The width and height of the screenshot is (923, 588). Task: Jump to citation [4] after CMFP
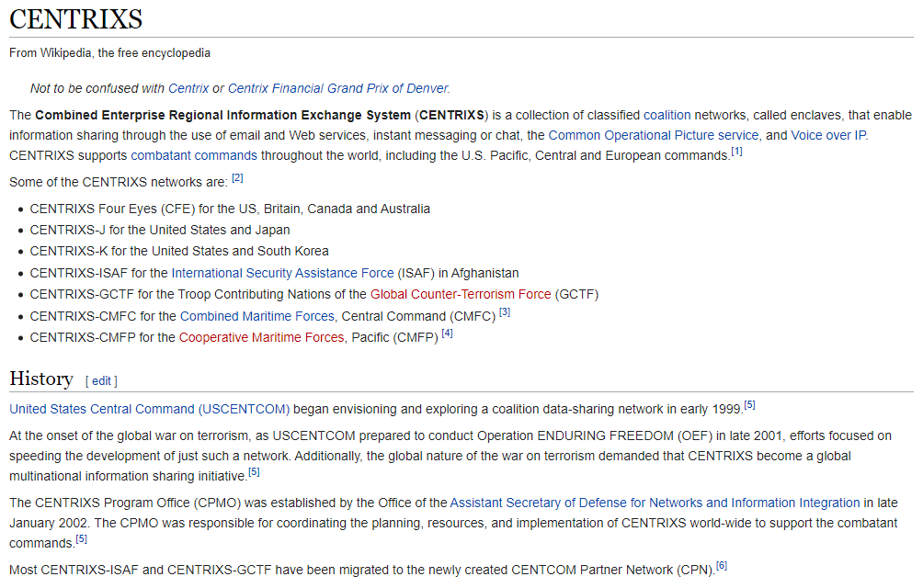pos(448,334)
